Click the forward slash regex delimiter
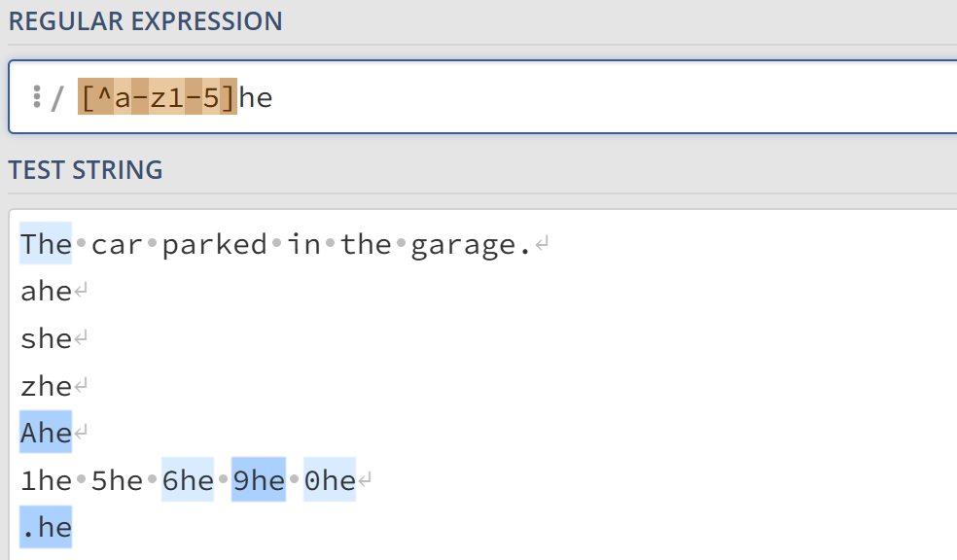957x560 pixels. coord(57,98)
